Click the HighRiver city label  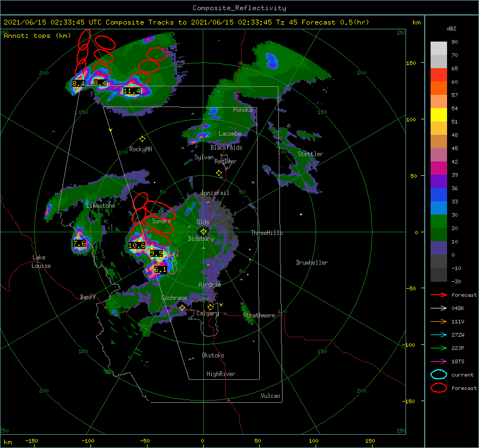[x=221, y=374]
